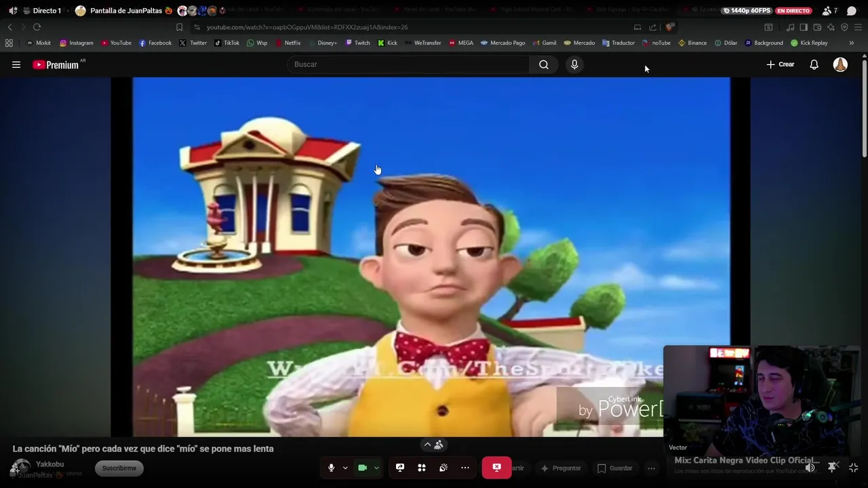Open the Yakkobu channel name
This screenshot has height=488, width=868.
(50, 464)
